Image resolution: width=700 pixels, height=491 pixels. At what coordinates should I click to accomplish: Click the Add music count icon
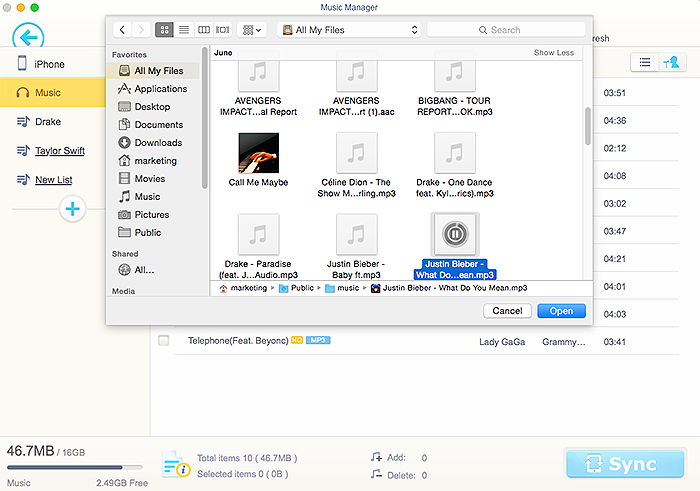376,457
